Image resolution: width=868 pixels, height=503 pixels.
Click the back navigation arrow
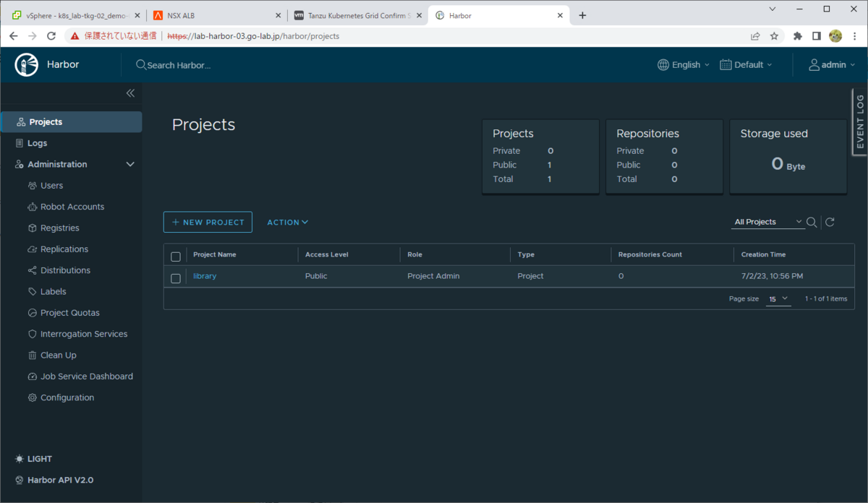(x=14, y=35)
